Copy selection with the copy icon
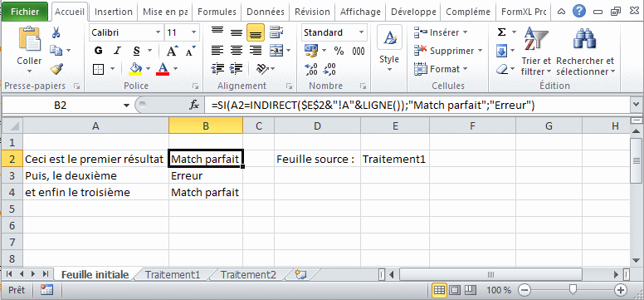644x300 pixels. (x=56, y=50)
